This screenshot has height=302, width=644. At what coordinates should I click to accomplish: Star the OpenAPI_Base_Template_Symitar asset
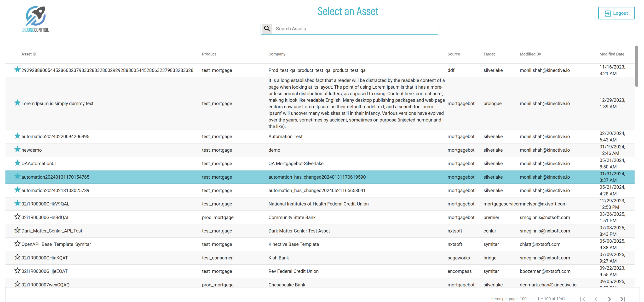click(17, 244)
